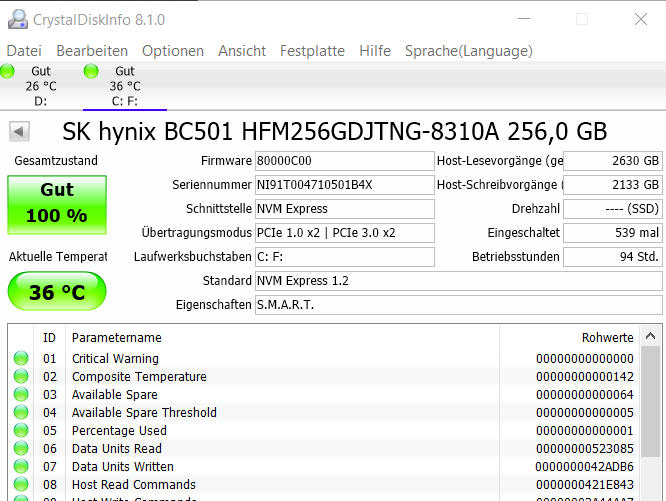Click the Rohwerte column header
This screenshot has width=666, height=501.
(x=570, y=338)
